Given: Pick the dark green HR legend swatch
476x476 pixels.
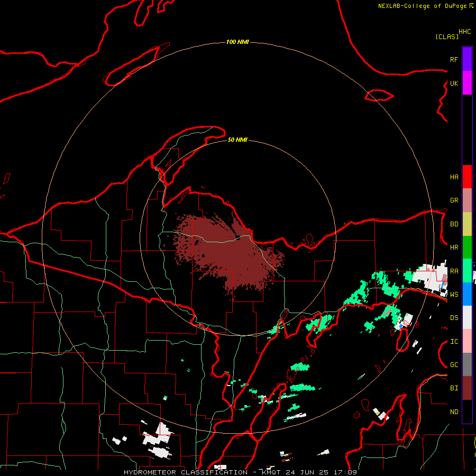Looking at the screenshot, I should click(x=467, y=248).
